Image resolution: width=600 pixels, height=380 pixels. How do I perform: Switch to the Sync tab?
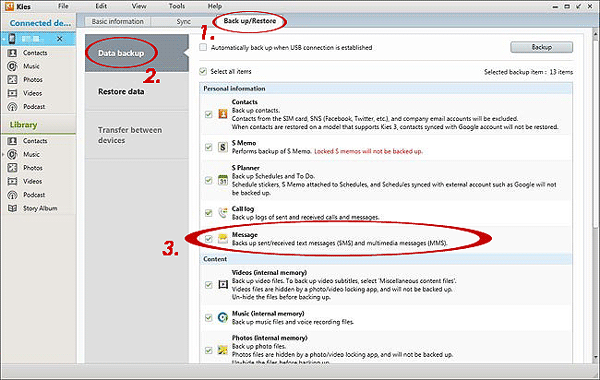click(x=184, y=21)
